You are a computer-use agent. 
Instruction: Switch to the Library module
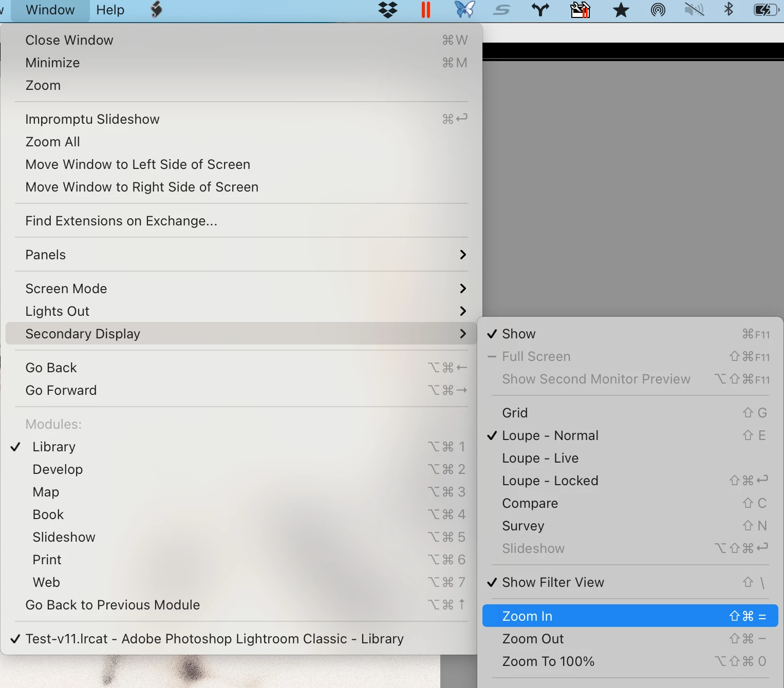pos(241,447)
